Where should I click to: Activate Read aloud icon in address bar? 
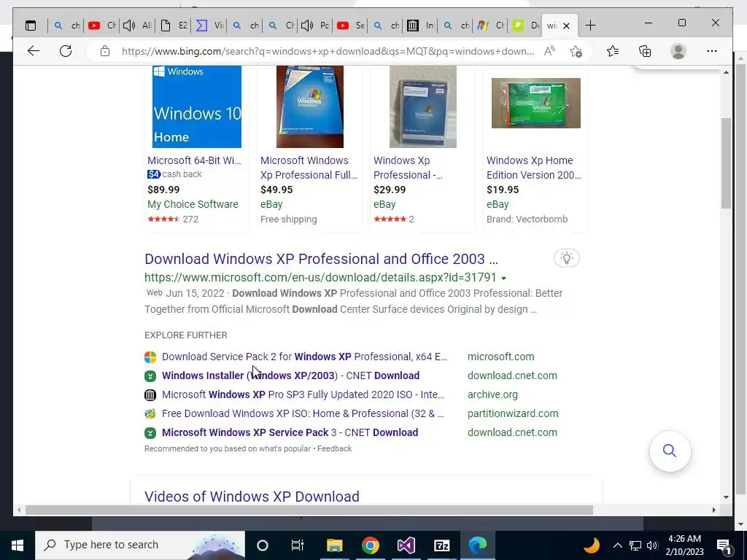tap(549, 51)
